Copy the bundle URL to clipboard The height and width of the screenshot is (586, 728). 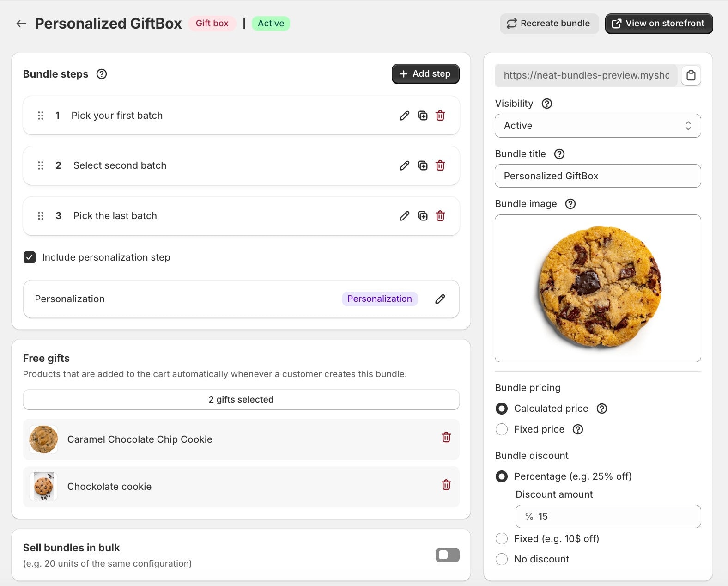tap(691, 75)
